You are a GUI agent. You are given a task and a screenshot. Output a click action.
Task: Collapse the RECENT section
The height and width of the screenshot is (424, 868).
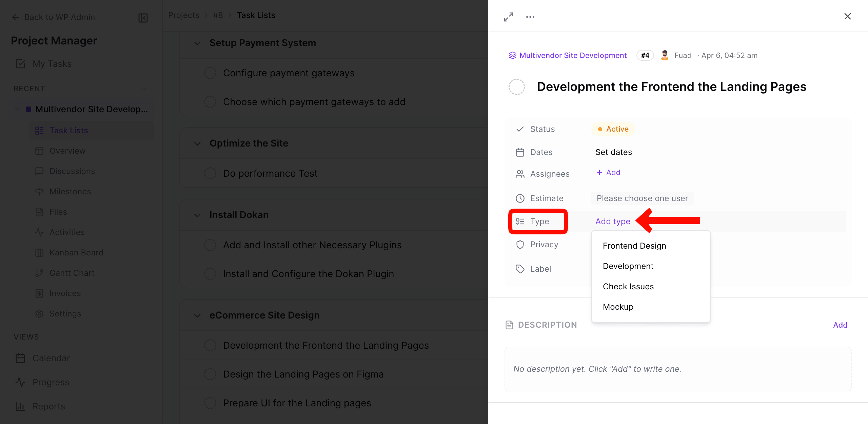coord(145,88)
